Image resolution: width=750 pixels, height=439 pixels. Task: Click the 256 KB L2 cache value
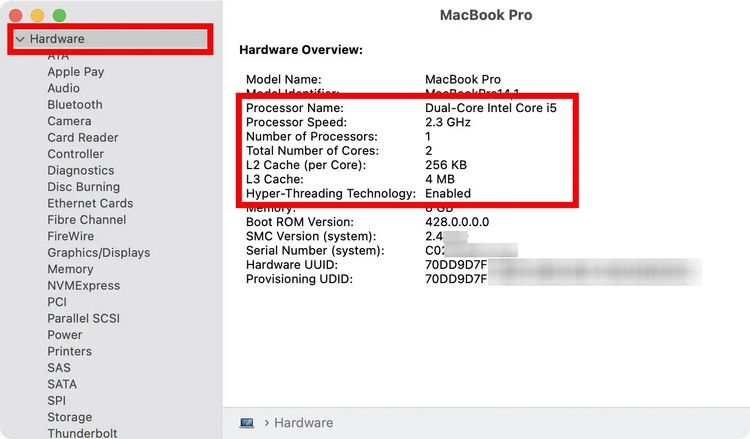(x=446, y=165)
